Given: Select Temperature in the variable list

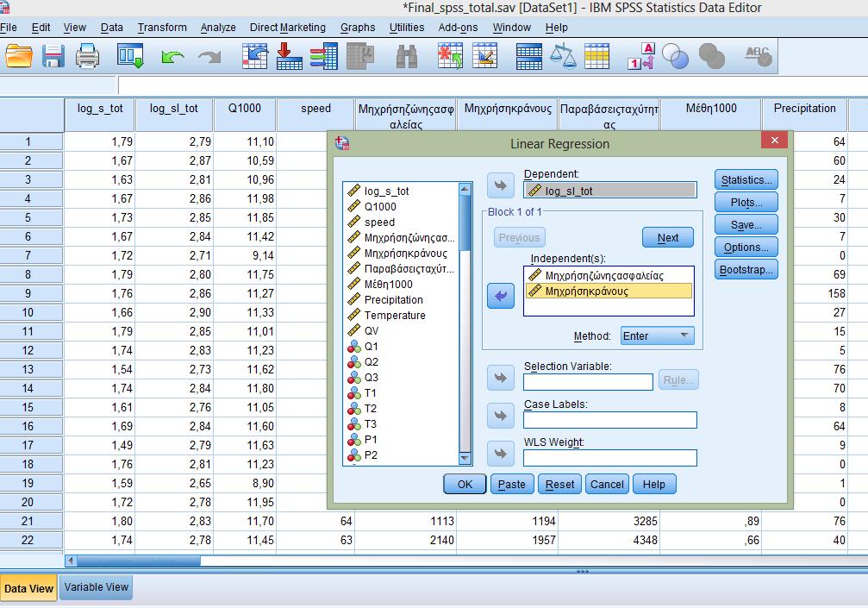Looking at the screenshot, I should point(395,315).
